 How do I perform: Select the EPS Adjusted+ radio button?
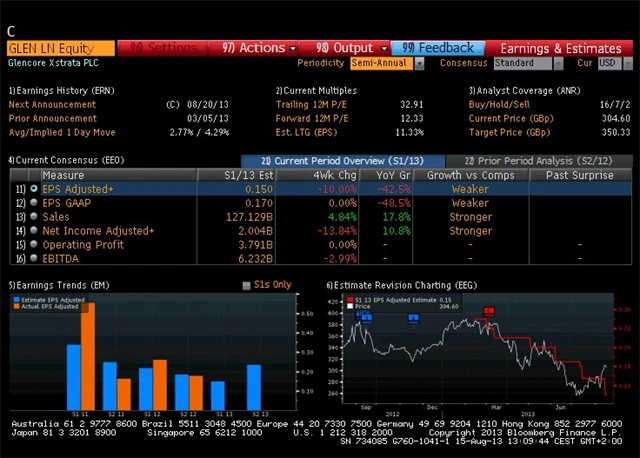(34, 189)
